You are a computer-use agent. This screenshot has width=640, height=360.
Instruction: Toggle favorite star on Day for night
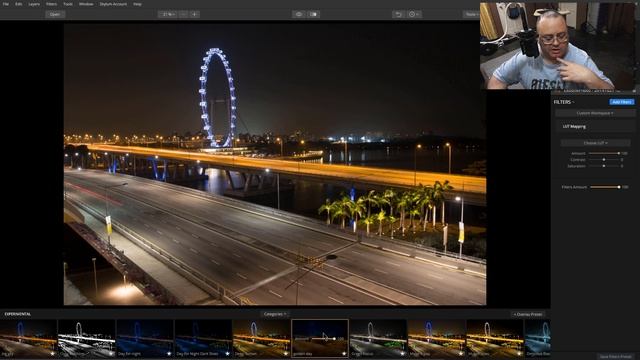click(x=169, y=353)
